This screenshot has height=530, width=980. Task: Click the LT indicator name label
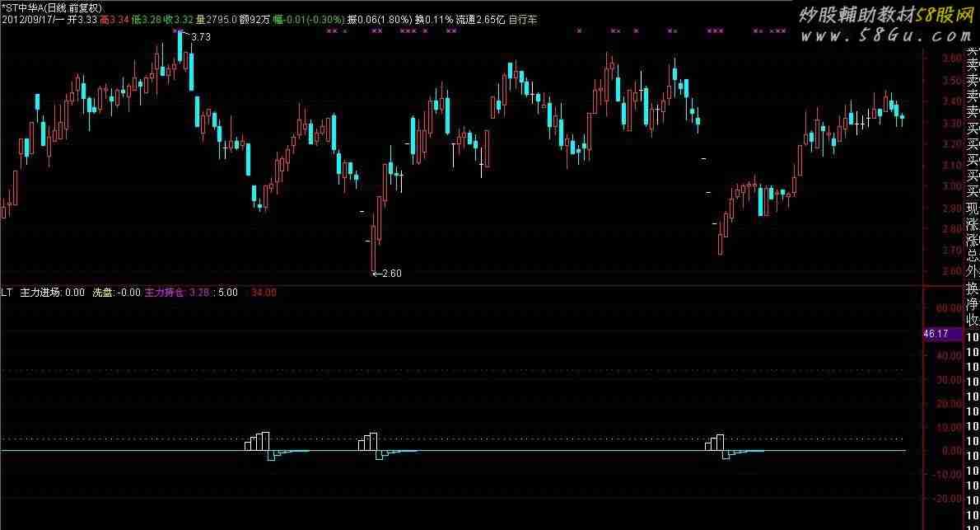(7, 293)
